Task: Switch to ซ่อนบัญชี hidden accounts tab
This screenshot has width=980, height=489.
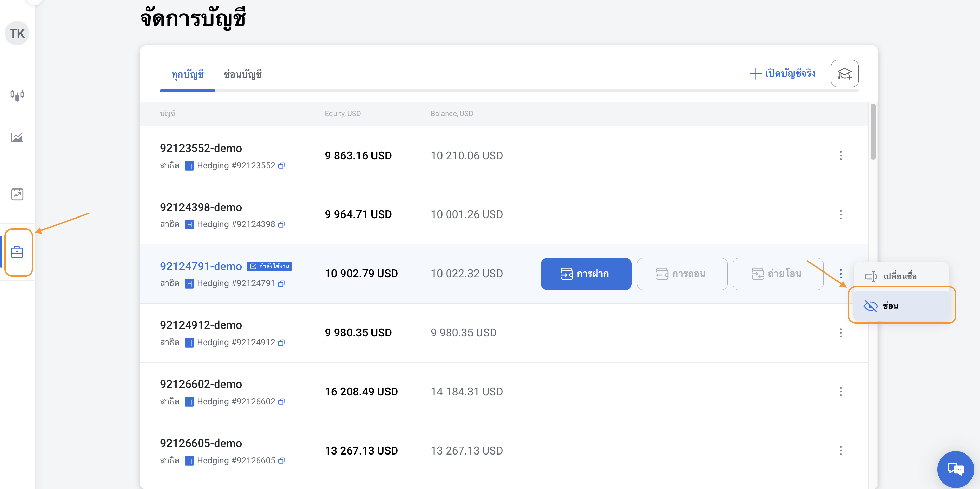Action: click(242, 74)
